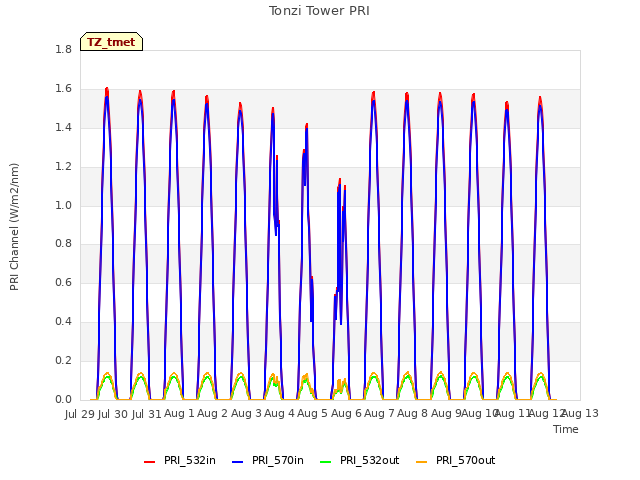The image size is (640, 480).
Task: Click the red PRI_532in legend swatch
Action: click(x=150, y=462)
